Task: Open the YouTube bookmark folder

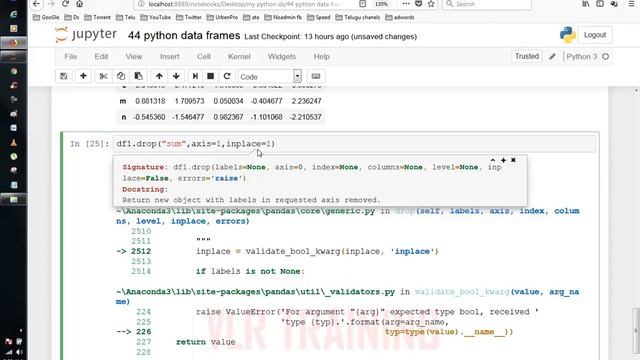Action: click(x=156, y=18)
